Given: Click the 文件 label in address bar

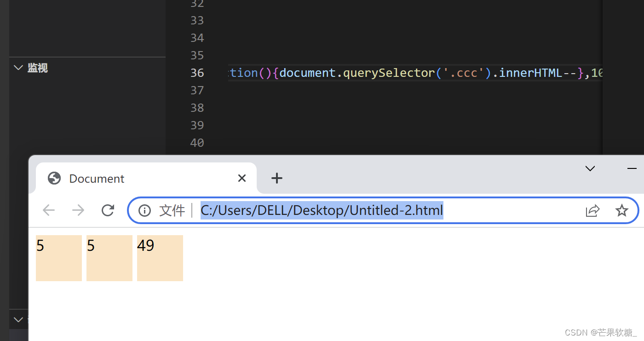Looking at the screenshot, I should pos(172,211).
